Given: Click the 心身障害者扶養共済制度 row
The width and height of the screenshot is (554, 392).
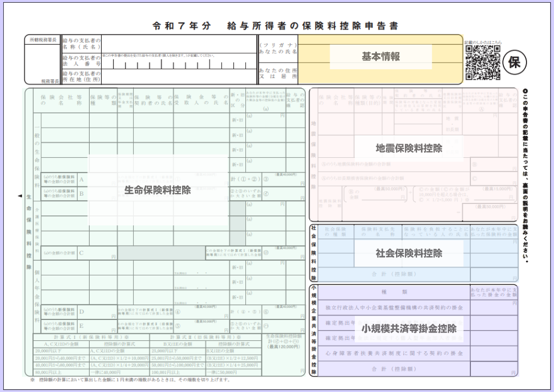Looking at the screenshot, I should [394, 352].
